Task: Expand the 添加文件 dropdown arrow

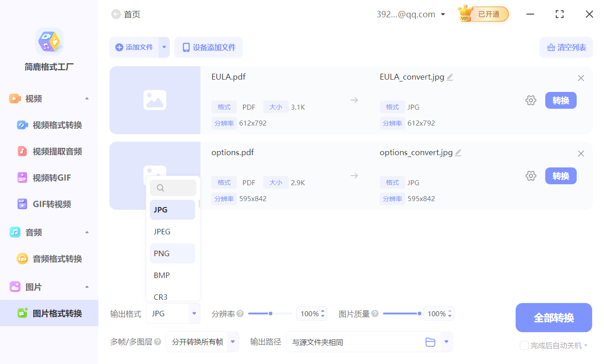Action: click(164, 47)
